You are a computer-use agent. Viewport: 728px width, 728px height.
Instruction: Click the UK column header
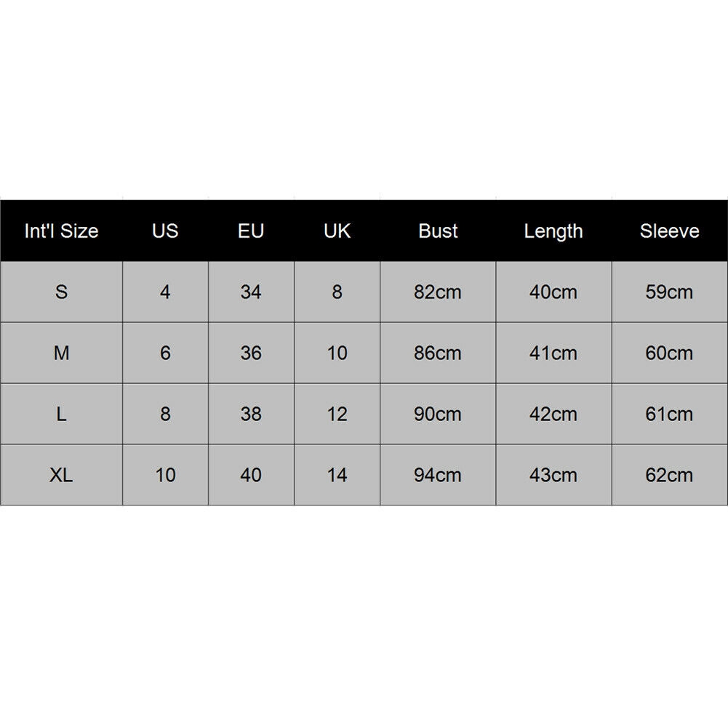[x=337, y=231]
